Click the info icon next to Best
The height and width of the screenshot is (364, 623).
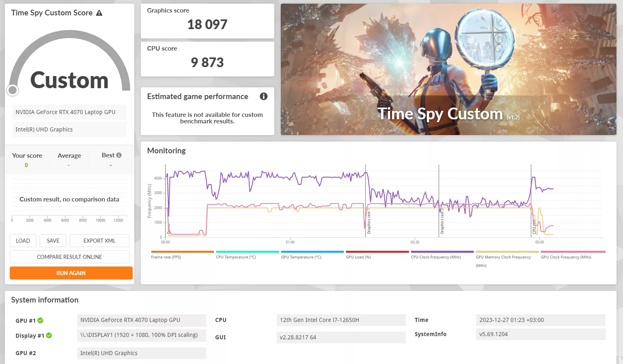point(119,155)
